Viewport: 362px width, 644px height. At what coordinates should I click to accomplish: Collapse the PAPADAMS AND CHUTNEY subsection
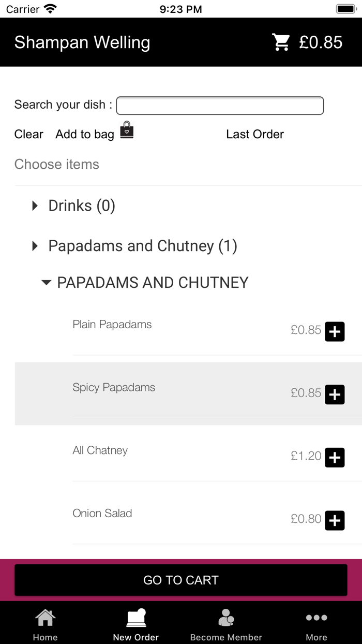(x=47, y=283)
